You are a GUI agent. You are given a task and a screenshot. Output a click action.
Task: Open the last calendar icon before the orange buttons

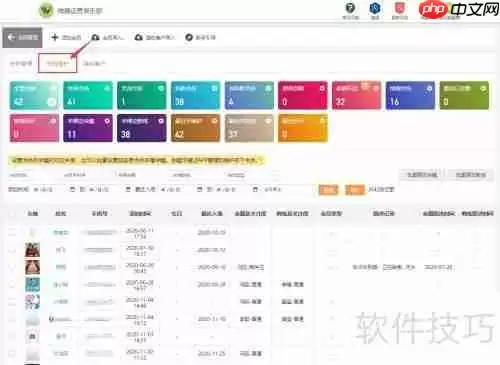tap(255, 189)
